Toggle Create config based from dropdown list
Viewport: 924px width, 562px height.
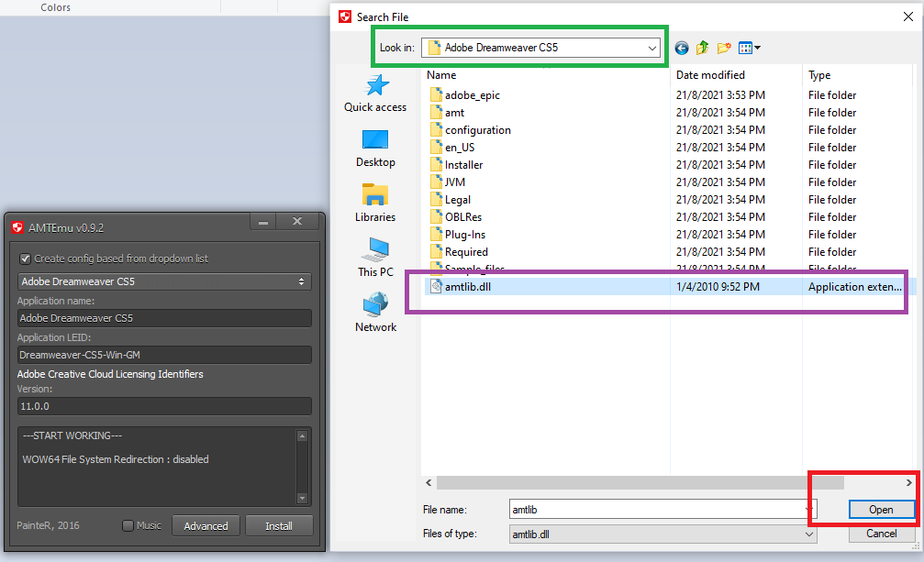tap(26, 259)
